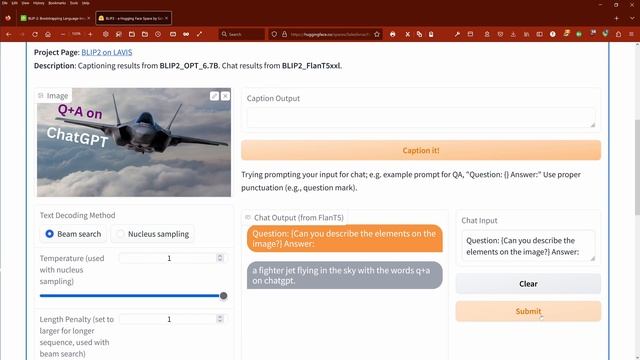Viewport: 640px width, 360px height.
Task: Click the shield tracking protection icon
Action: 274,34
